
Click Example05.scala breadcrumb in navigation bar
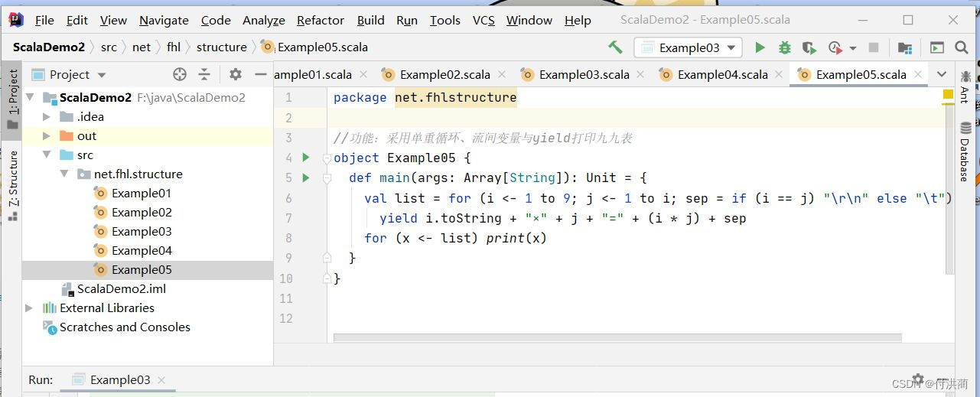click(x=322, y=47)
